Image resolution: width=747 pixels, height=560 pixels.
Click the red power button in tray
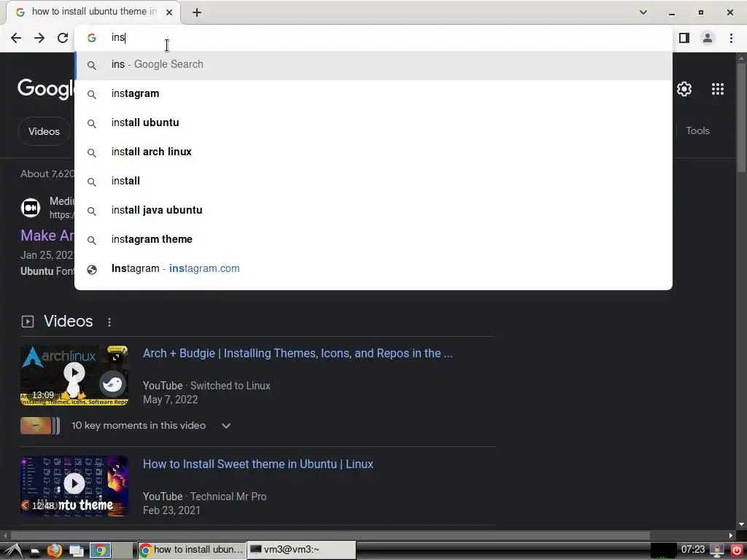pyautogui.click(x=737, y=551)
